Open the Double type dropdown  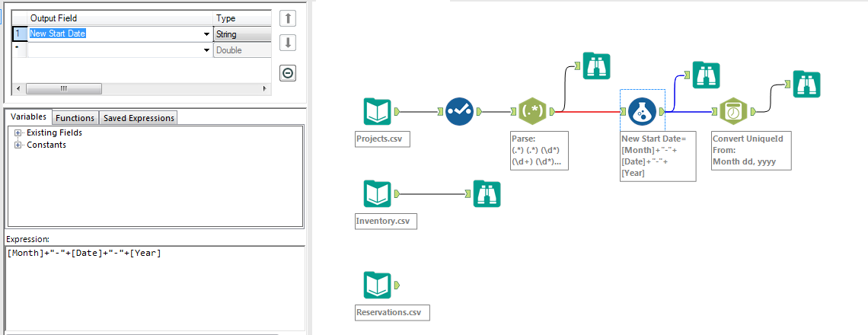coord(243,50)
